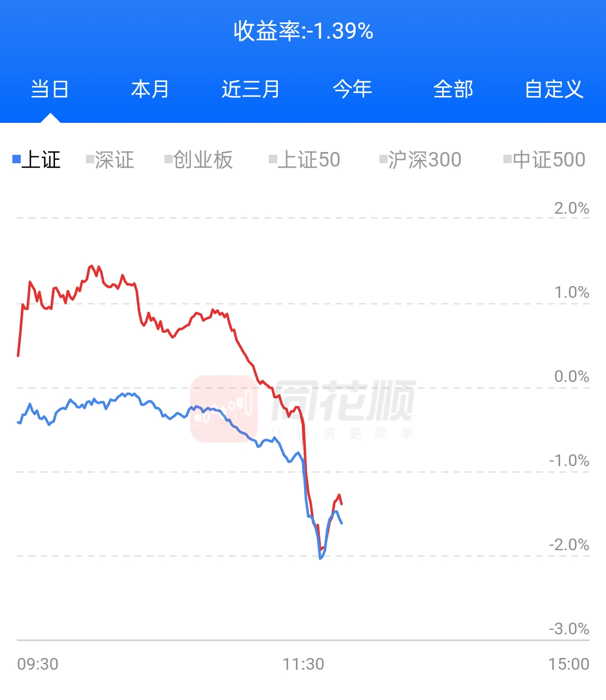Show the 中证500 index line
The width and height of the screenshot is (606, 700).
tap(544, 160)
